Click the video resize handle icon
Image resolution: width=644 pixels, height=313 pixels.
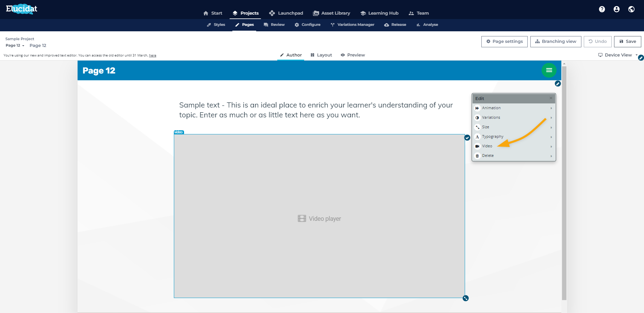click(x=466, y=298)
